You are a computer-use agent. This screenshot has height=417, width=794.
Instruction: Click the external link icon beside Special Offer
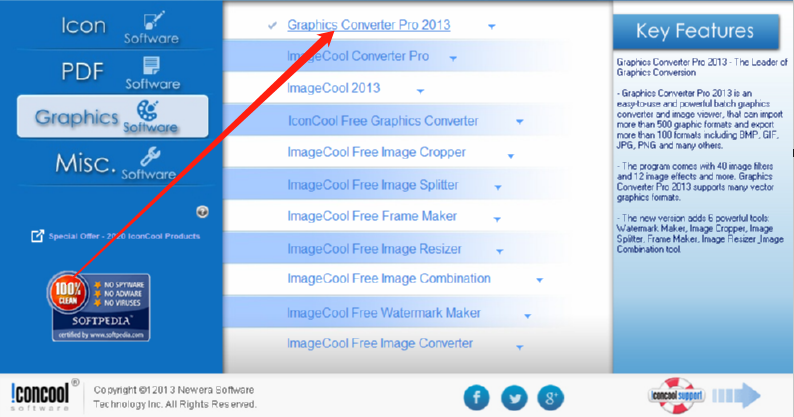tap(37, 236)
